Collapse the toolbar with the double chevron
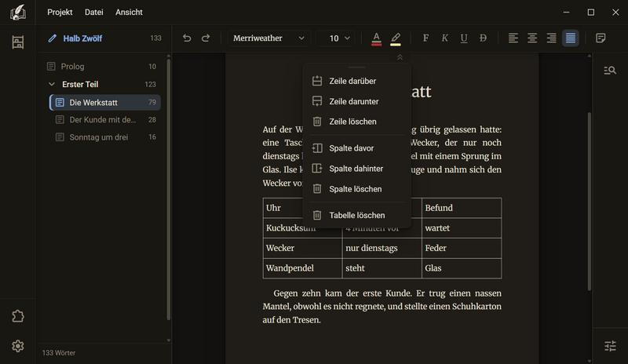This screenshot has width=628, height=364. [x=400, y=58]
